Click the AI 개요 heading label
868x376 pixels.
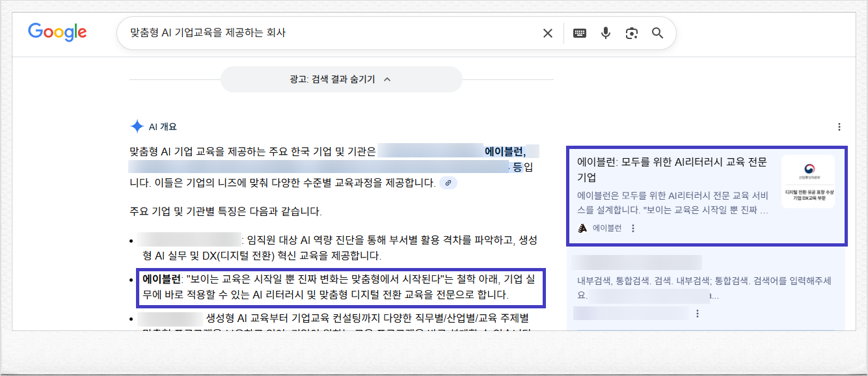[x=163, y=127]
